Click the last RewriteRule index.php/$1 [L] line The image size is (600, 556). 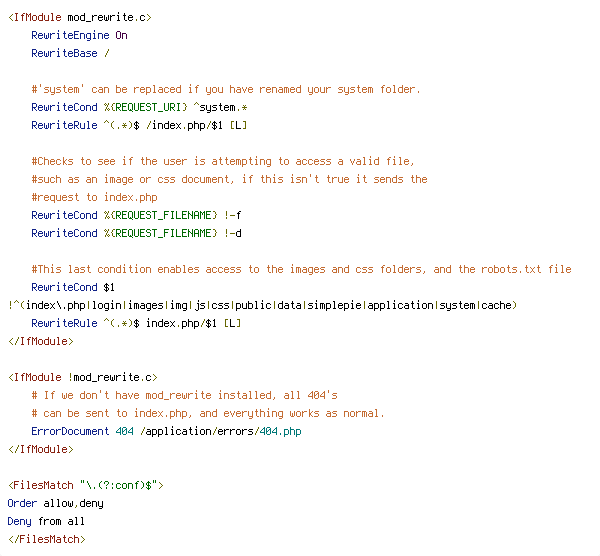[x=136, y=323]
